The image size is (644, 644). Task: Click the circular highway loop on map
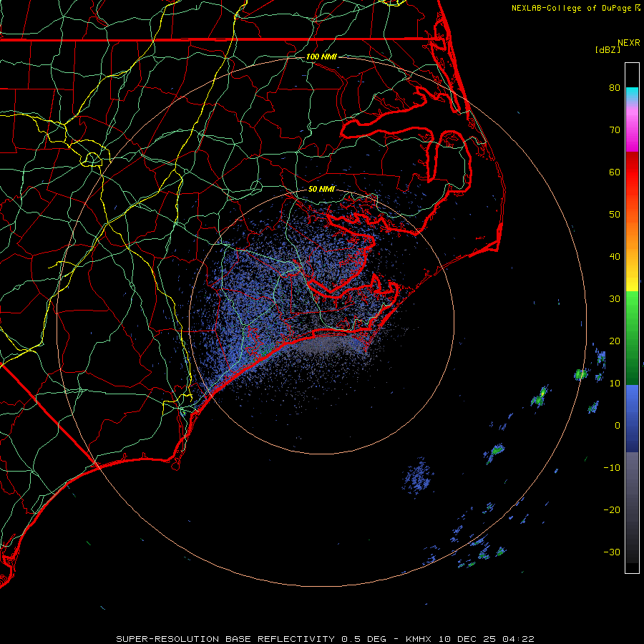[x=92, y=159]
